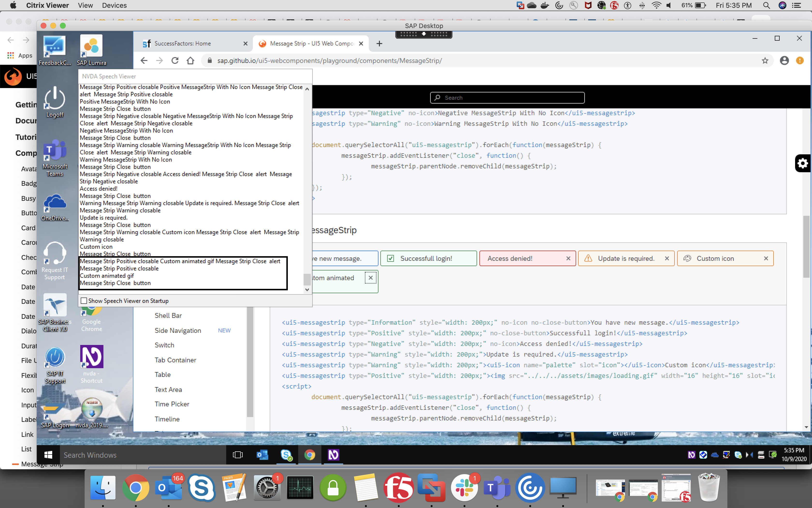Close the Custom animated message strip
The height and width of the screenshot is (508, 812).
tap(370, 277)
